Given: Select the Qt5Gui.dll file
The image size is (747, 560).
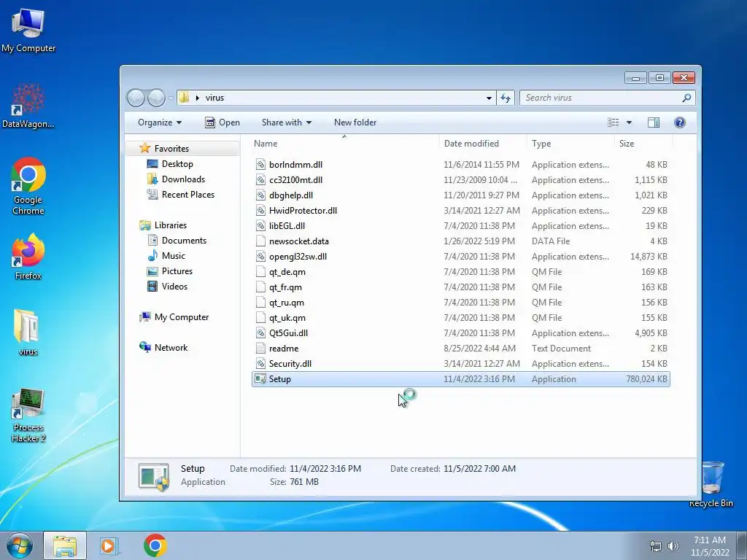Looking at the screenshot, I should pyautogui.click(x=461, y=333).
